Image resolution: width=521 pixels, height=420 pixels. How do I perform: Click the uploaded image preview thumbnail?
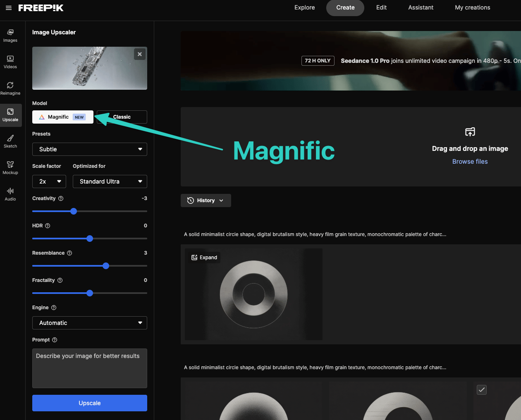[90, 68]
